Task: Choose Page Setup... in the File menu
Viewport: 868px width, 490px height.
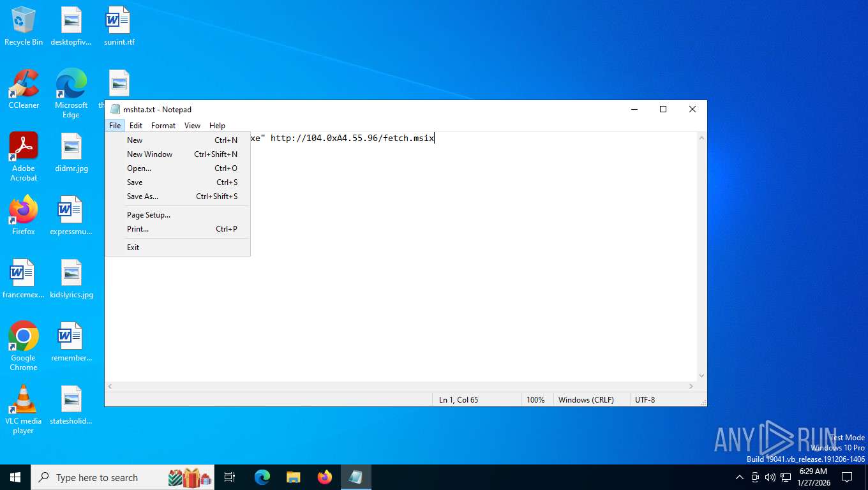Action: tap(178, 215)
